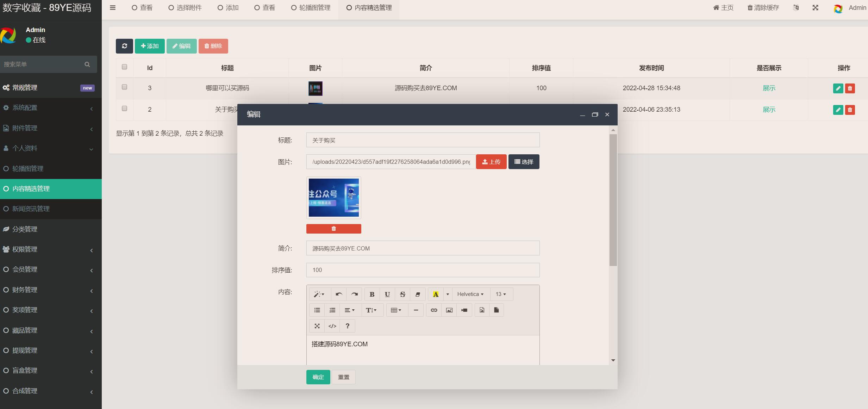The height and width of the screenshot is (409, 868).
Task: Open the font size 13 dropdown
Action: [x=501, y=294]
